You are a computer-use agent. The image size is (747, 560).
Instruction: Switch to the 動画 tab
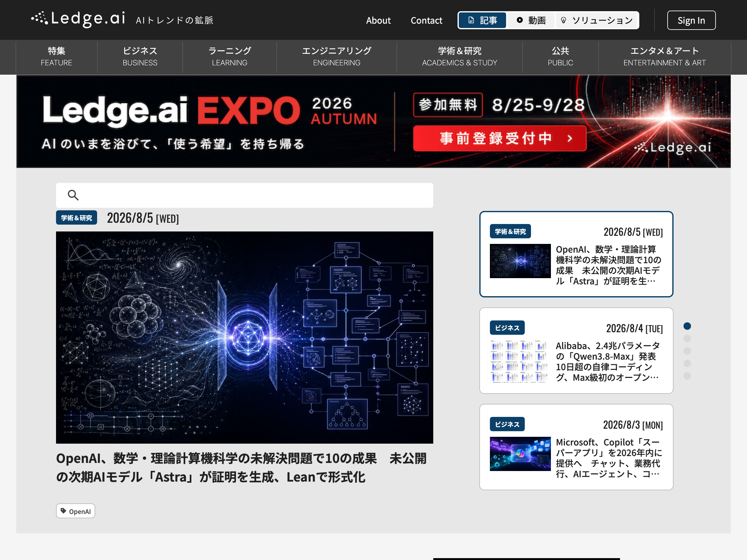pos(531,20)
